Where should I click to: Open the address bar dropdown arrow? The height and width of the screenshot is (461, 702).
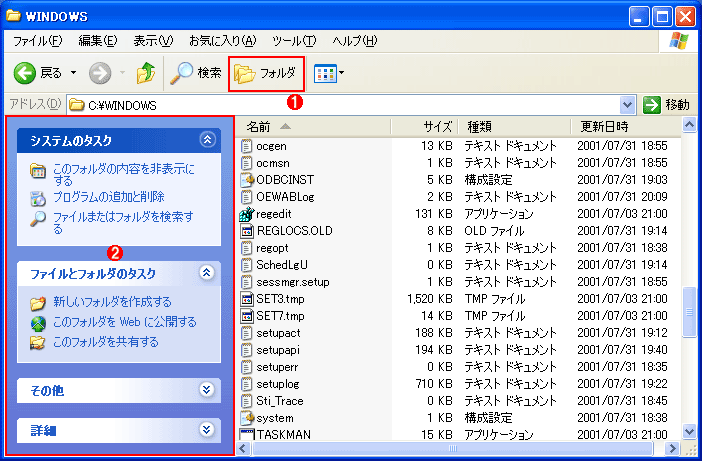(628, 105)
